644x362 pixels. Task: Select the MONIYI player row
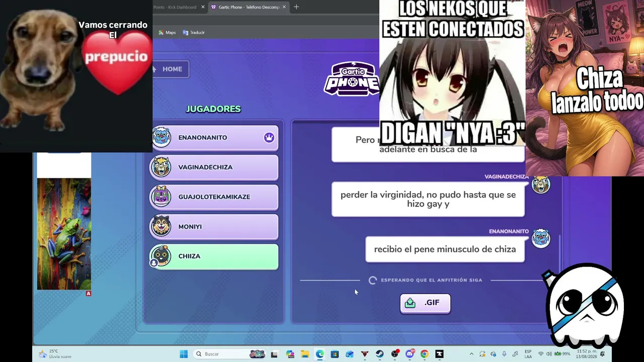214,226
